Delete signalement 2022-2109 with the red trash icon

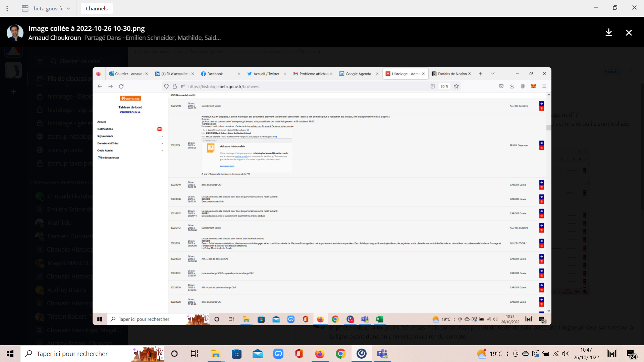[x=542, y=108]
